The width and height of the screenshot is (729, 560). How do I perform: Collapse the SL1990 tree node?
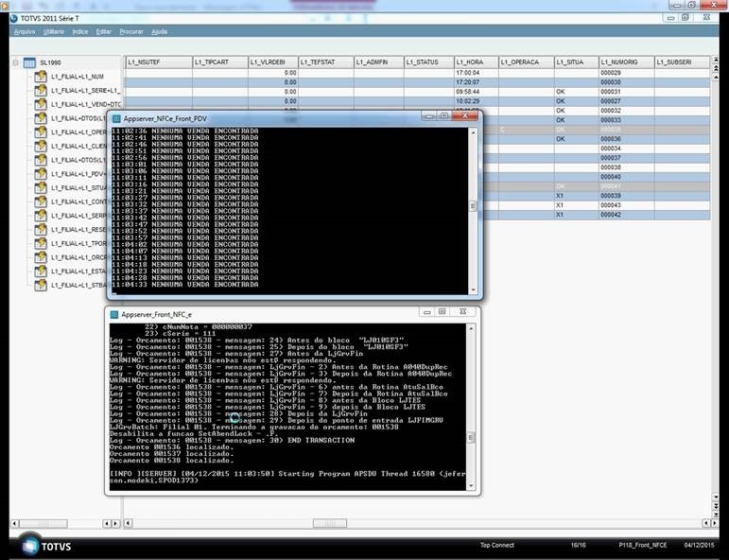click(x=15, y=62)
